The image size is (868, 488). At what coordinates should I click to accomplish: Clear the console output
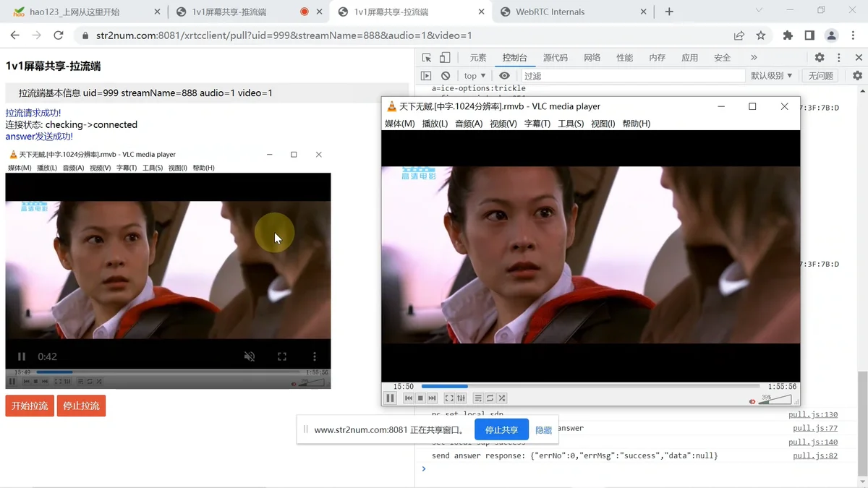[x=446, y=76]
